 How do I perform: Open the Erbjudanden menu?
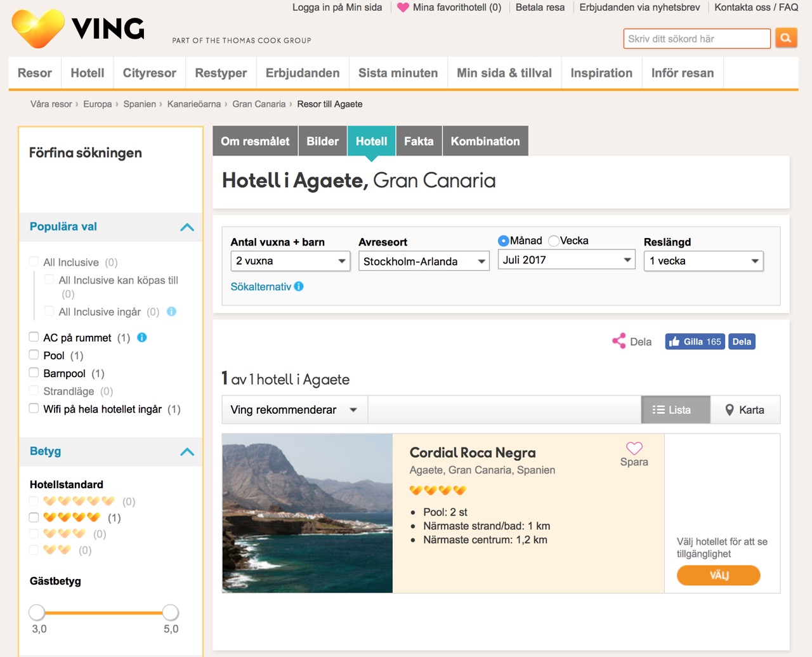(303, 73)
